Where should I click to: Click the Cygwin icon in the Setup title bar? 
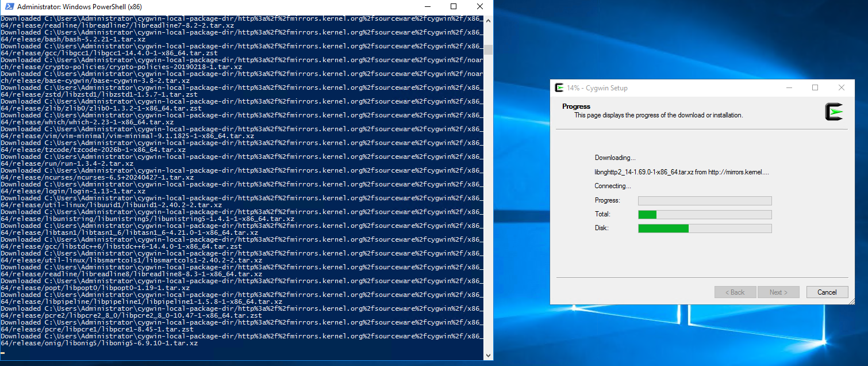[x=559, y=87]
